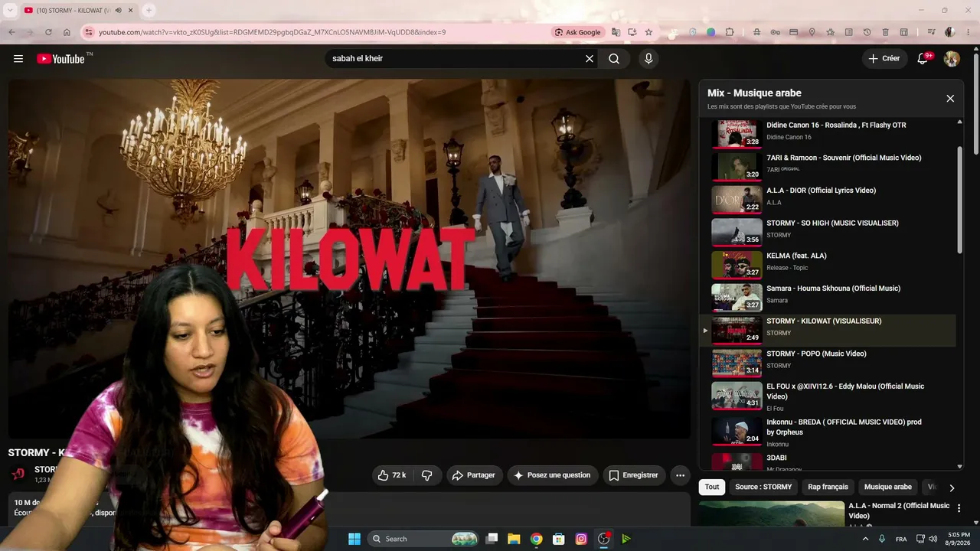
Task: Reload the YouTube page
Action: [x=48, y=32]
